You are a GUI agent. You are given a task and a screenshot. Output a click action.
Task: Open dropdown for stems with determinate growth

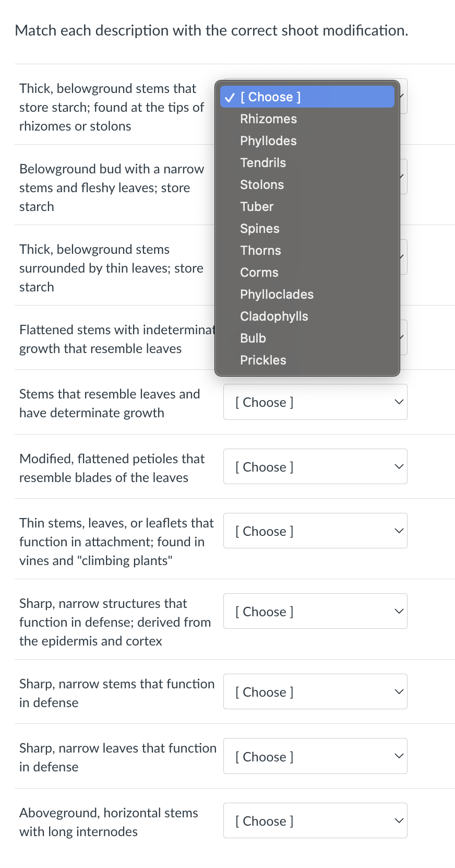(x=315, y=402)
